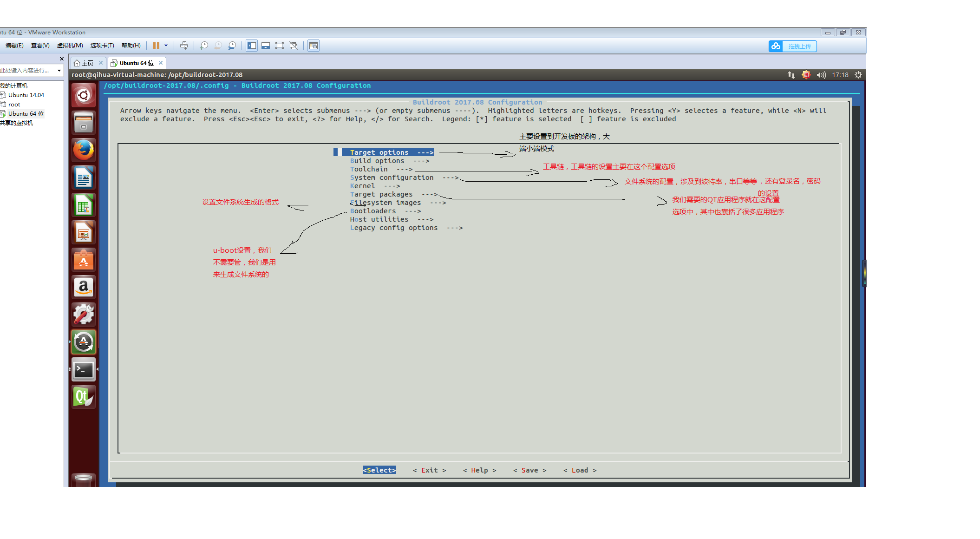The height and width of the screenshot is (539, 980).
Task: Select Ubuntu 14.04 in library tree
Action: [x=26, y=95]
